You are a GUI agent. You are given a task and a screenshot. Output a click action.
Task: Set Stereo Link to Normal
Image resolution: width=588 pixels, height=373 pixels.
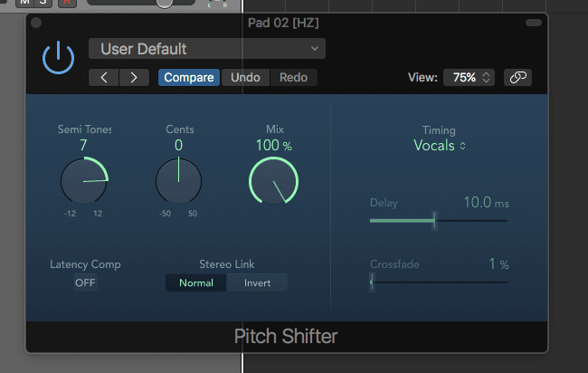(196, 282)
